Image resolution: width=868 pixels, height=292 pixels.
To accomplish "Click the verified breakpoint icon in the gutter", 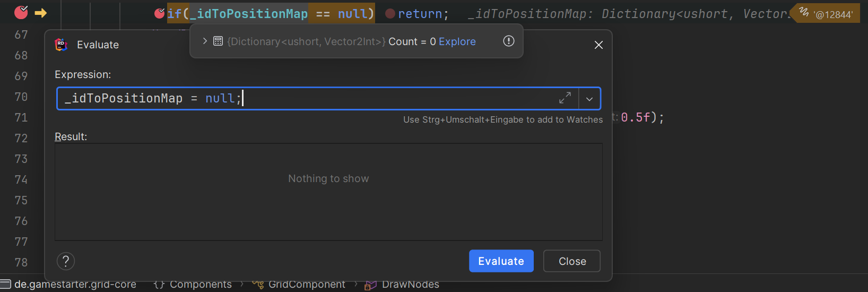I will tap(21, 12).
